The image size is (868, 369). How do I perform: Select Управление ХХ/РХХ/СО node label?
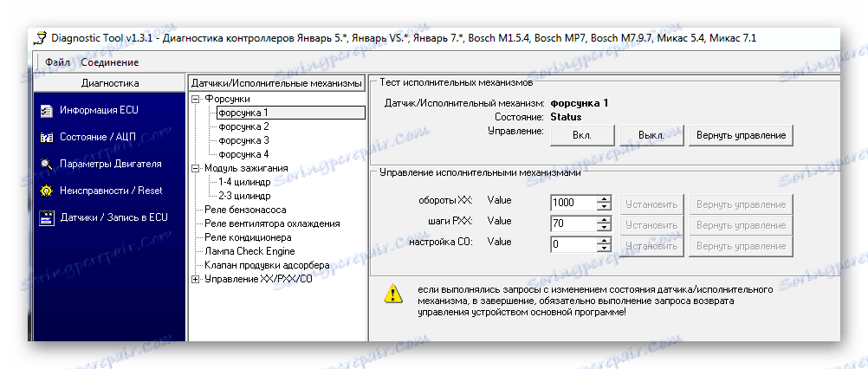click(258, 280)
